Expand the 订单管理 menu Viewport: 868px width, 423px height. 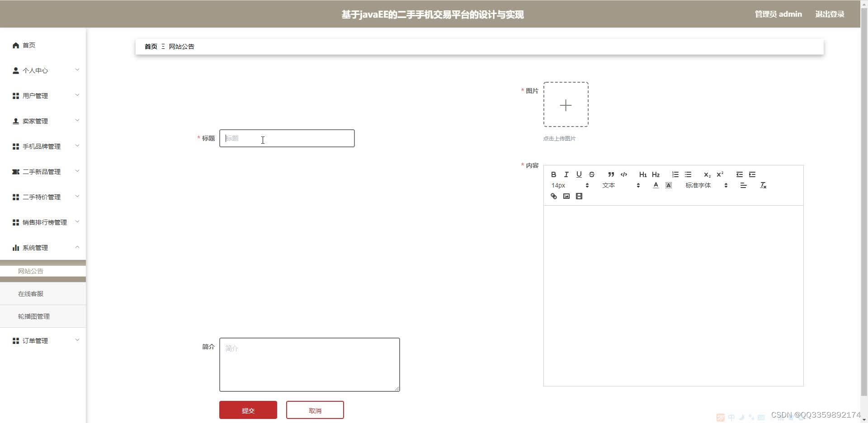[43, 341]
